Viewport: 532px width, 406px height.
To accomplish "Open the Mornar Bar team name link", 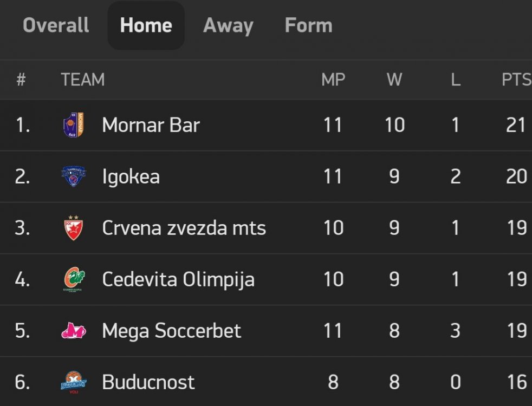I will [x=151, y=125].
